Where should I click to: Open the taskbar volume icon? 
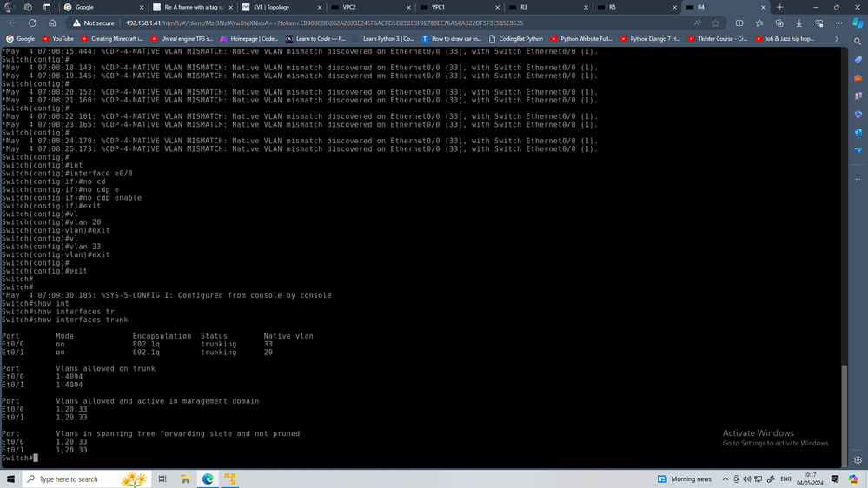[747, 479]
